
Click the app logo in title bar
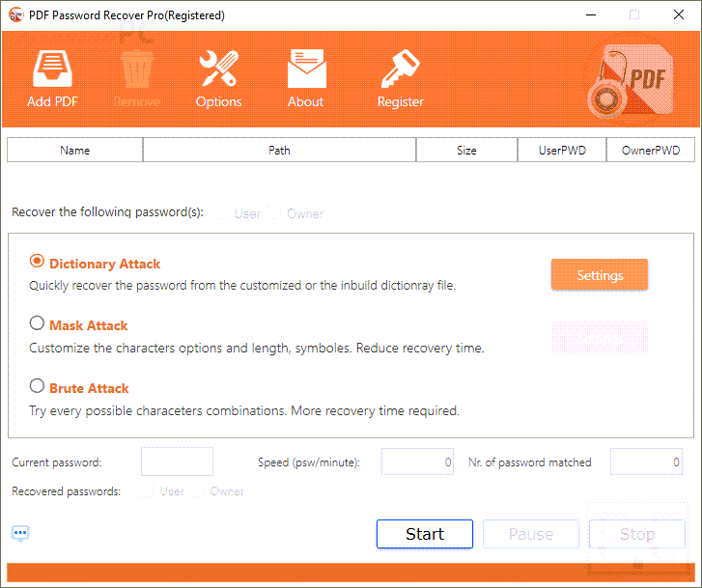click(16, 14)
